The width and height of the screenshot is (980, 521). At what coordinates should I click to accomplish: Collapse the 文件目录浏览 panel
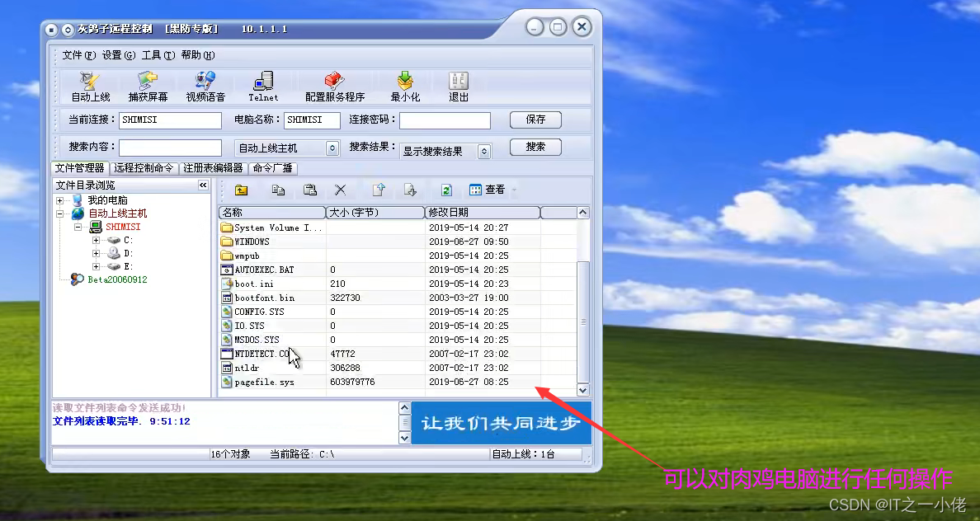pyautogui.click(x=203, y=185)
